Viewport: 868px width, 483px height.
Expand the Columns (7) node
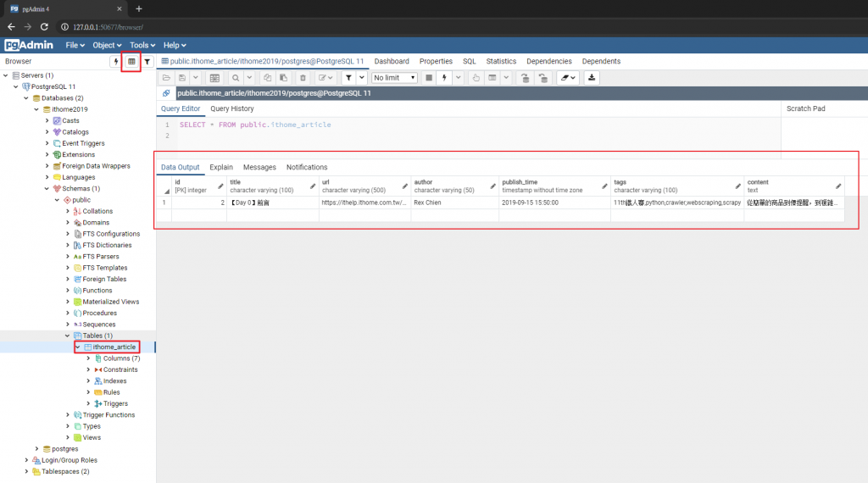click(x=88, y=358)
